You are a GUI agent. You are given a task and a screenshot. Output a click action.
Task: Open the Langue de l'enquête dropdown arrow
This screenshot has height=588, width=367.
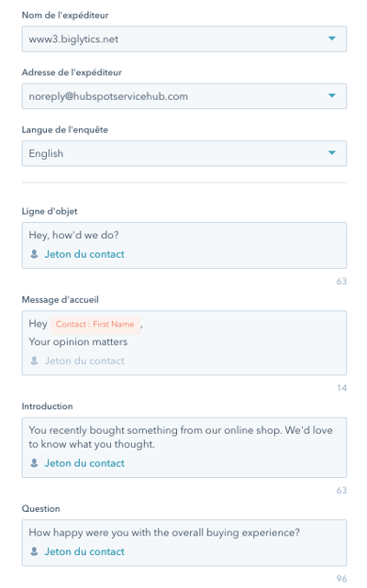pyautogui.click(x=332, y=153)
